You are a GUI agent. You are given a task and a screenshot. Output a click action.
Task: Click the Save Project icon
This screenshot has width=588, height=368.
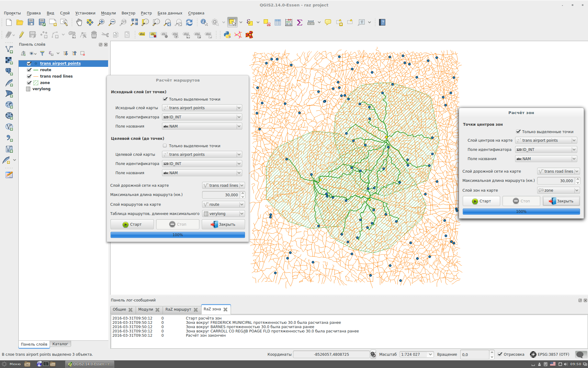coord(31,22)
